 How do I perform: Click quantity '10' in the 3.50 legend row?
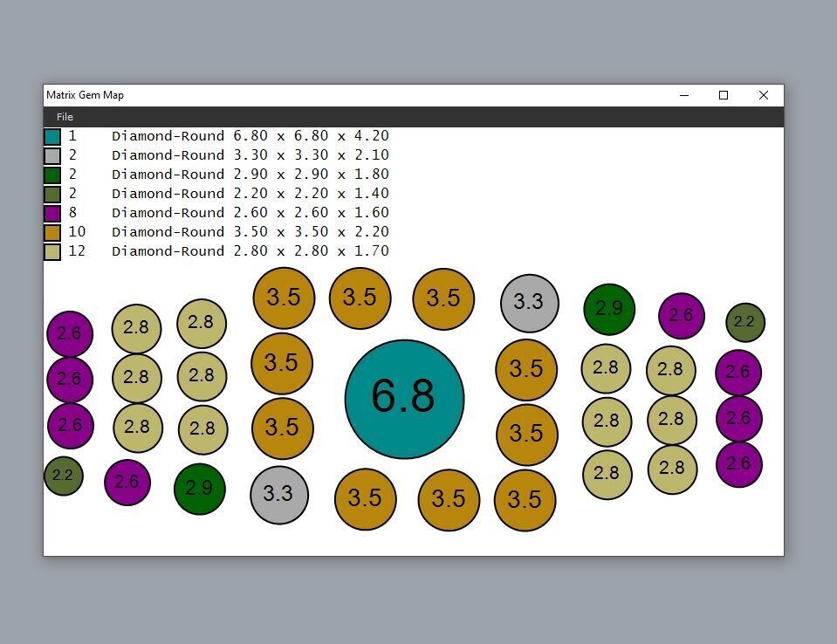coord(77,231)
